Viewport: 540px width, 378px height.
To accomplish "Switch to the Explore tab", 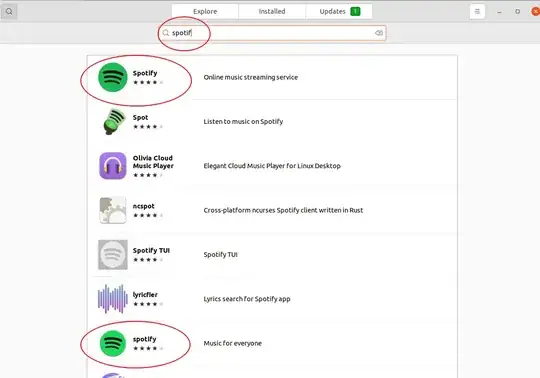I will [205, 11].
